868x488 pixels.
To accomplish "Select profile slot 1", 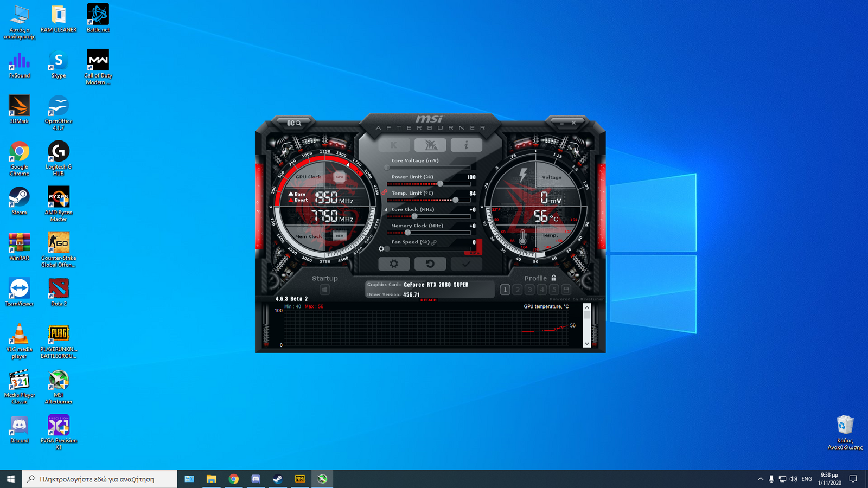I will (505, 290).
